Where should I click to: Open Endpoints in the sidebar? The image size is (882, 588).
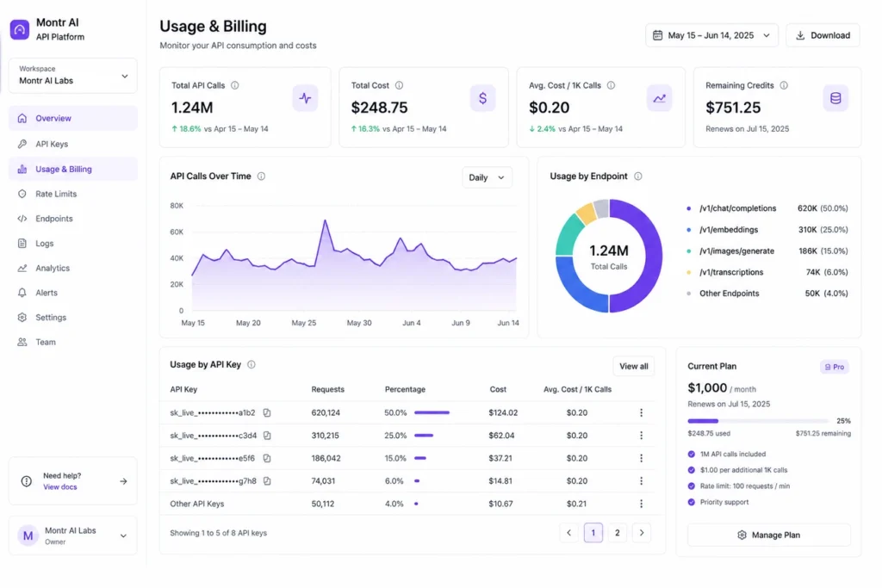point(73,219)
